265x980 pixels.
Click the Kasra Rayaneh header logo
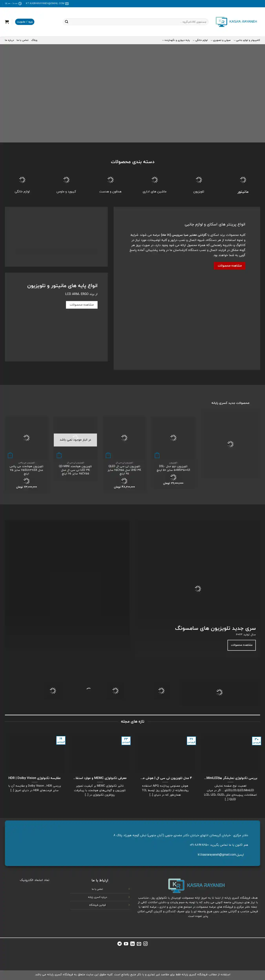pyautogui.click(x=236, y=22)
